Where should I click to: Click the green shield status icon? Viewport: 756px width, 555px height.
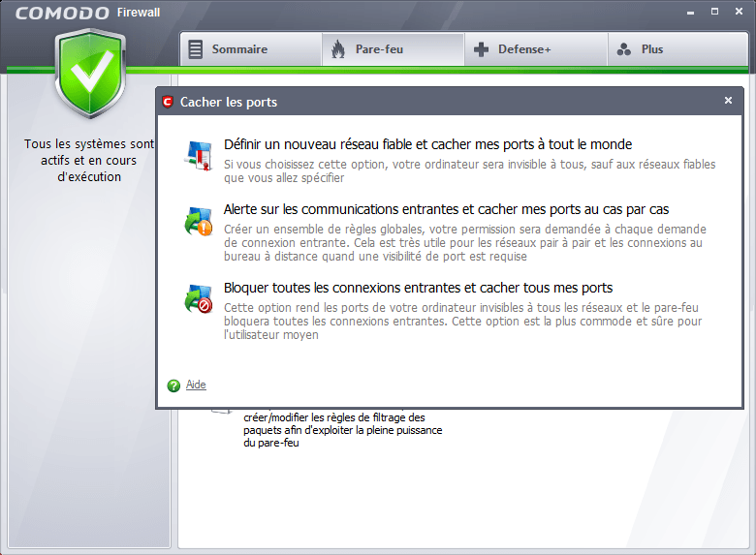pos(90,73)
